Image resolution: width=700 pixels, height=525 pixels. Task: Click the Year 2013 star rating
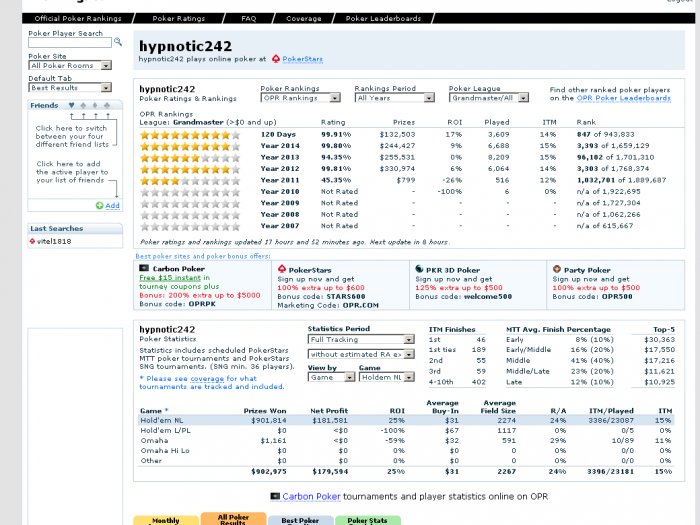pos(190,158)
